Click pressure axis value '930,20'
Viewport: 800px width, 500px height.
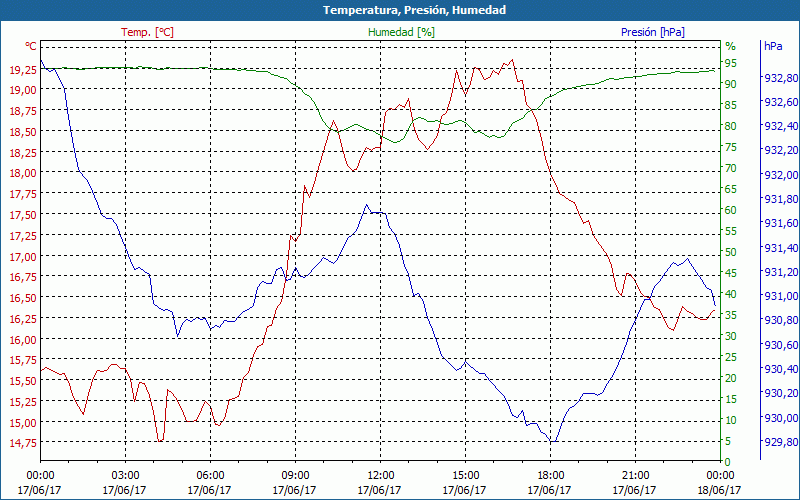click(781, 393)
